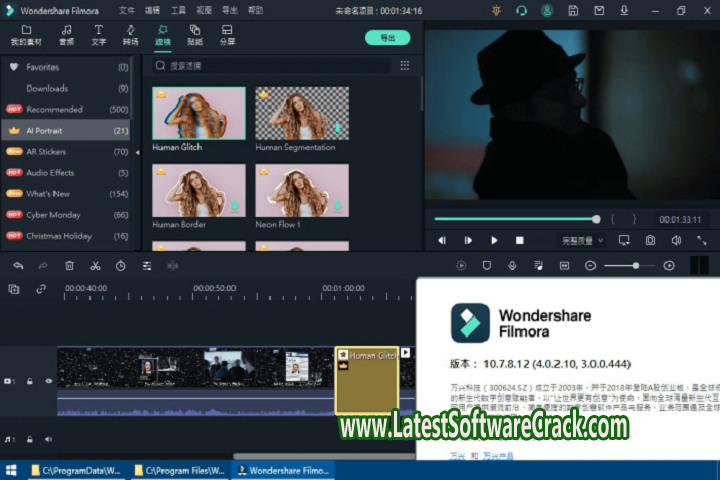720x480 pixels.
Task: Redo the last action
Action: (x=43, y=265)
